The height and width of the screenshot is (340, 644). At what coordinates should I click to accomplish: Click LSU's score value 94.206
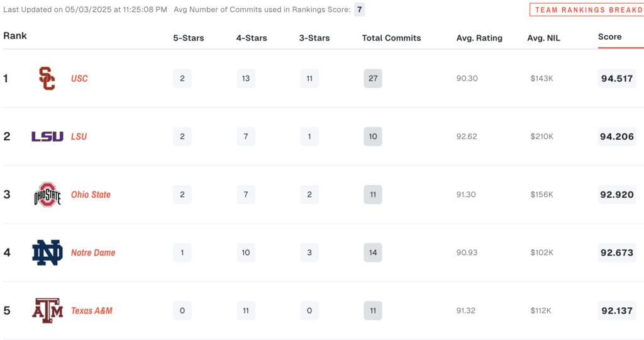click(617, 137)
